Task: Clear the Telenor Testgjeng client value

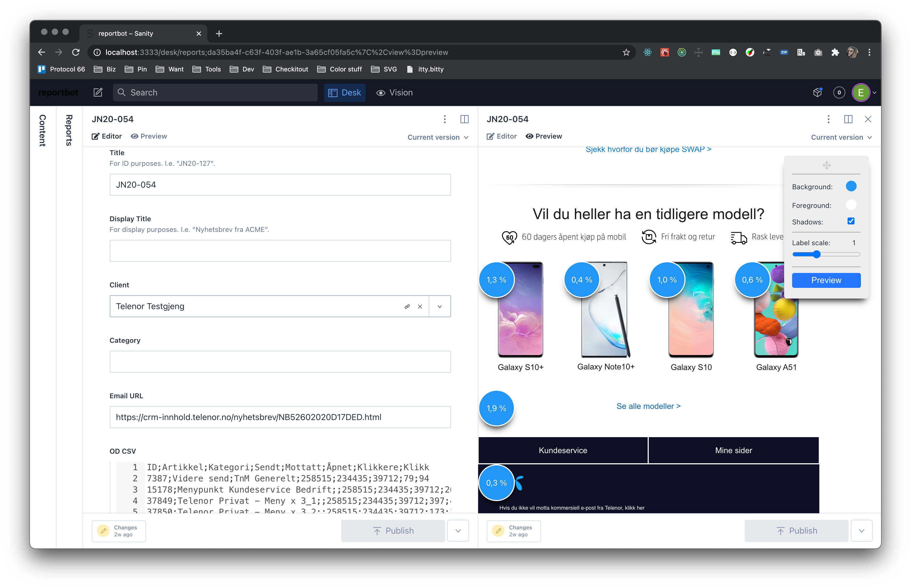Action: pos(420,306)
